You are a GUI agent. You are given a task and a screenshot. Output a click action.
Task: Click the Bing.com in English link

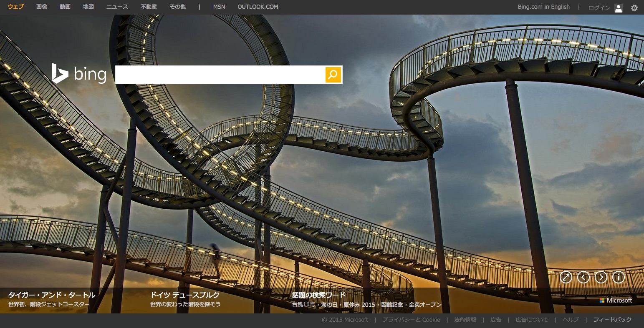[543, 7]
